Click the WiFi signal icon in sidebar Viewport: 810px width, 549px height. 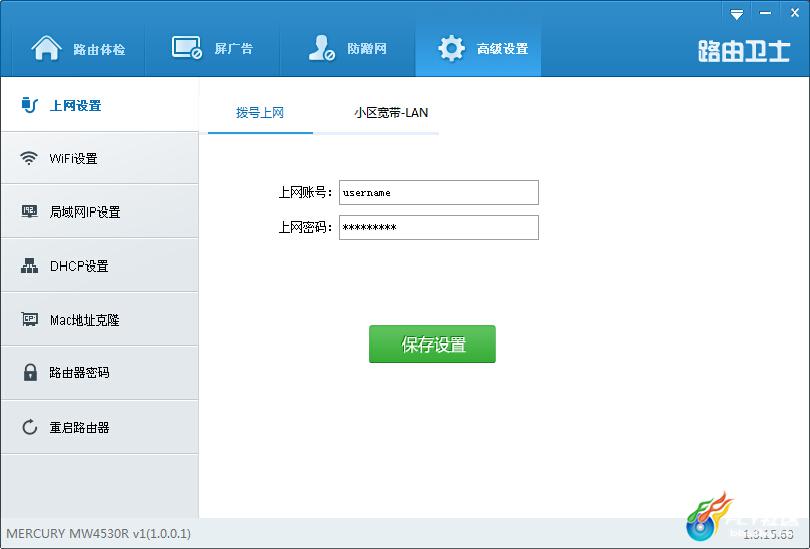(x=29, y=158)
